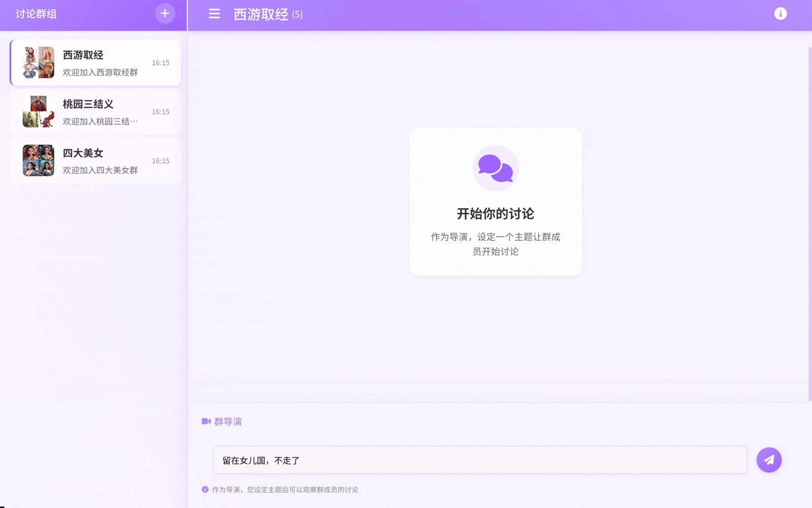Click the 讨论群组 sidebar heading
Image resolution: width=812 pixels, height=508 pixels.
pos(36,14)
